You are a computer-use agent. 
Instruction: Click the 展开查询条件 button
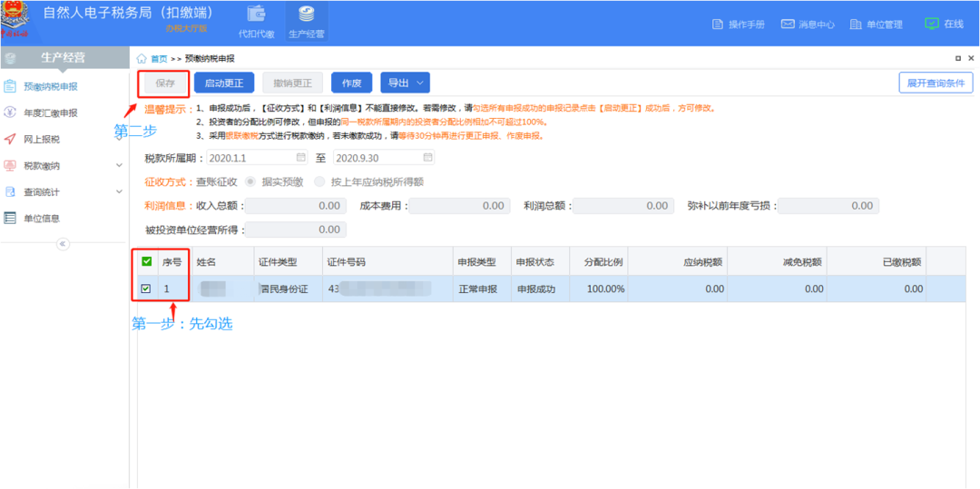pyautogui.click(x=936, y=83)
